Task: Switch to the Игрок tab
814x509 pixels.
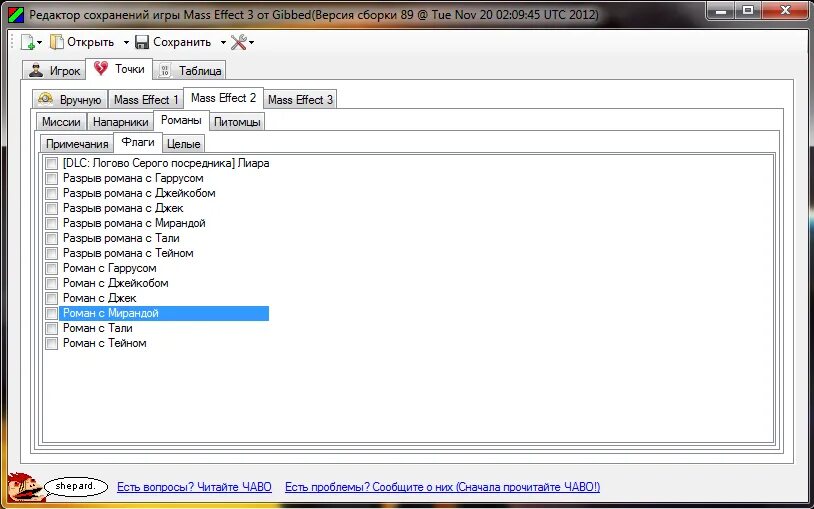Action: [x=55, y=71]
